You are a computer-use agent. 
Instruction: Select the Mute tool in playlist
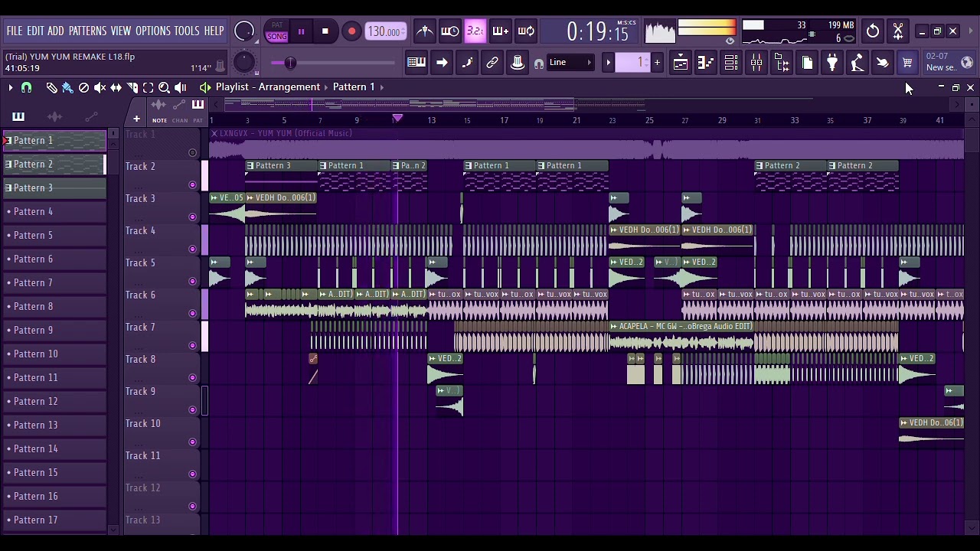pyautogui.click(x=100, y=88)
